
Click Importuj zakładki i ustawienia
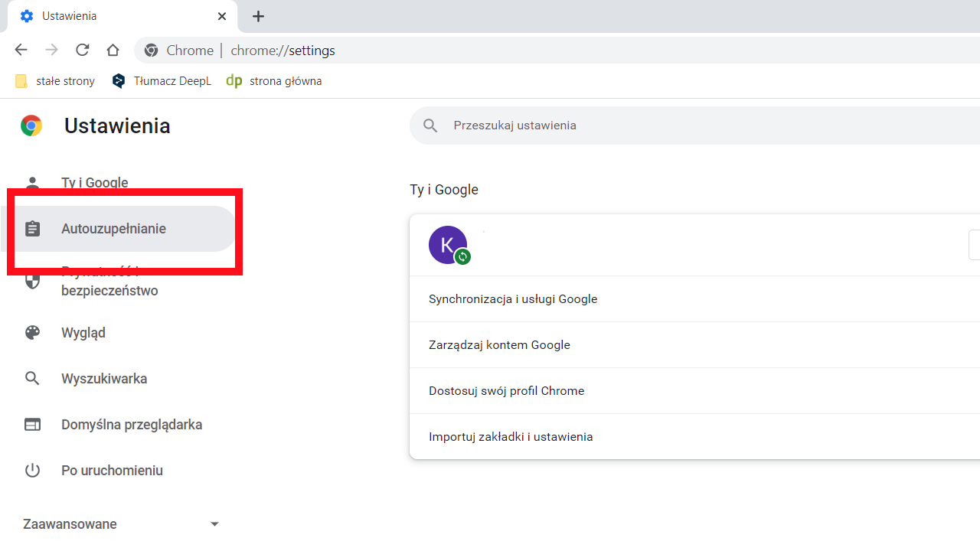pyautogui.click(x=511, y=436)
